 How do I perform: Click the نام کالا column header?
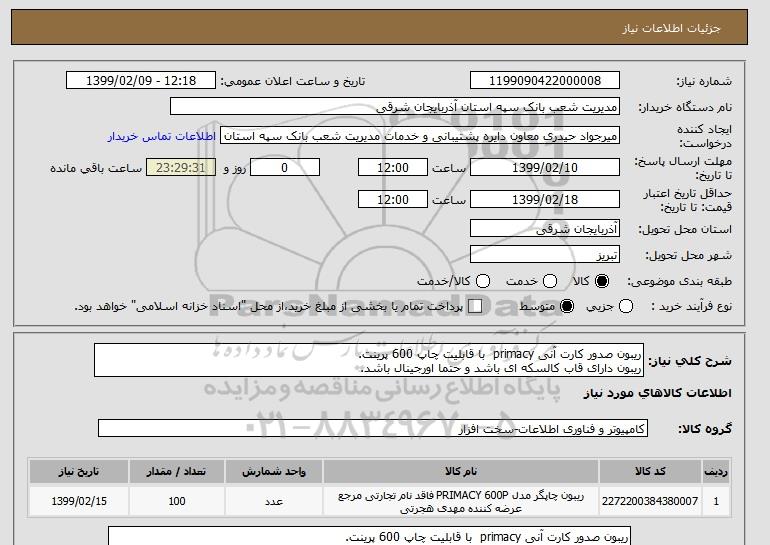click(461, 471)
